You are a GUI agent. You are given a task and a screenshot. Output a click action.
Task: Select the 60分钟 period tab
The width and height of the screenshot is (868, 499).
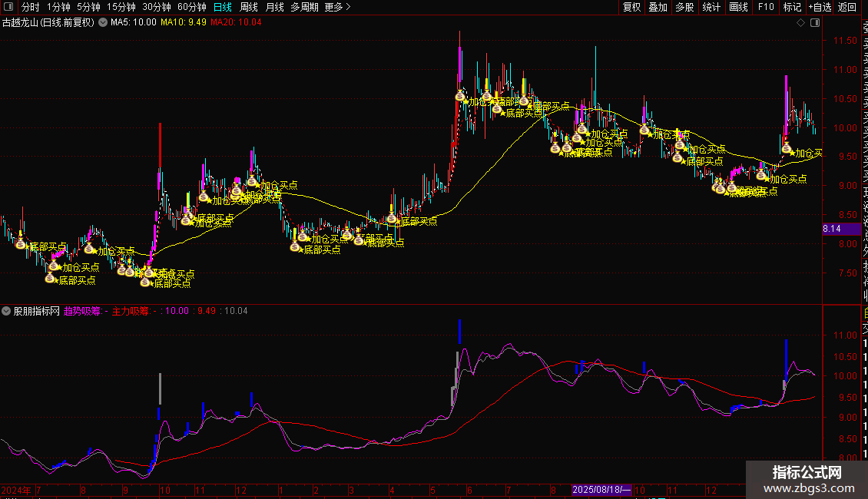[192, 7]
